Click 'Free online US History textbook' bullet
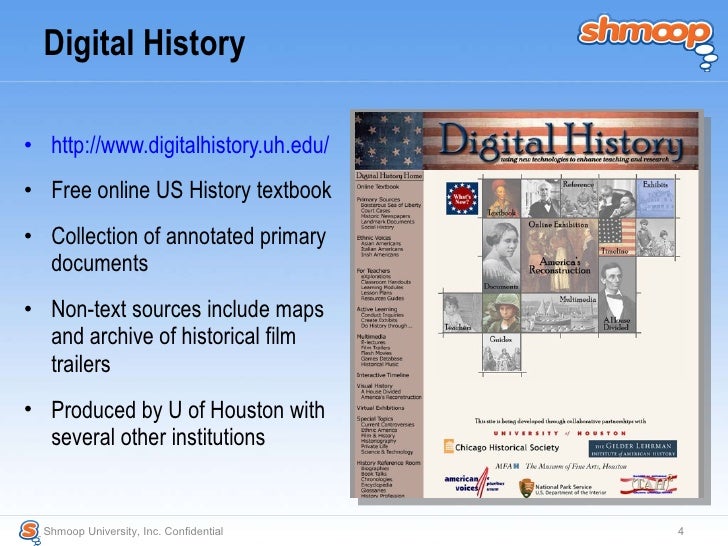This screenshot has width=728, height=546. (x=191, y=190)
